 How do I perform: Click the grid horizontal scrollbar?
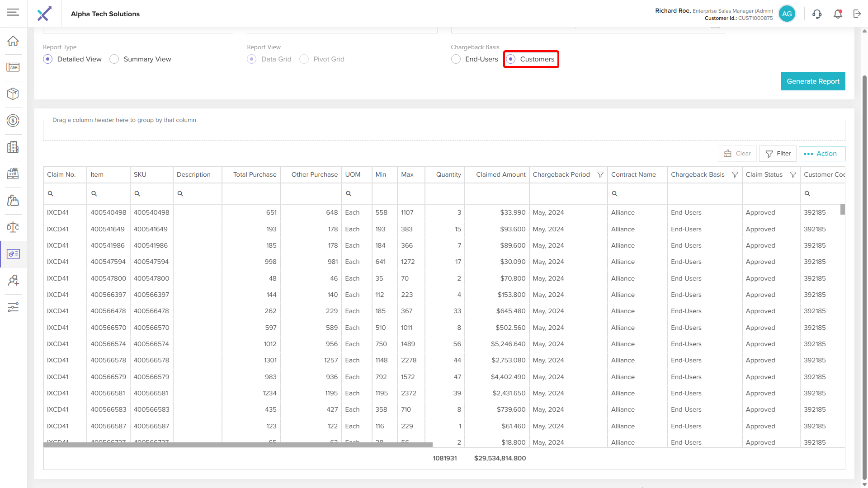tap(238, 445)
